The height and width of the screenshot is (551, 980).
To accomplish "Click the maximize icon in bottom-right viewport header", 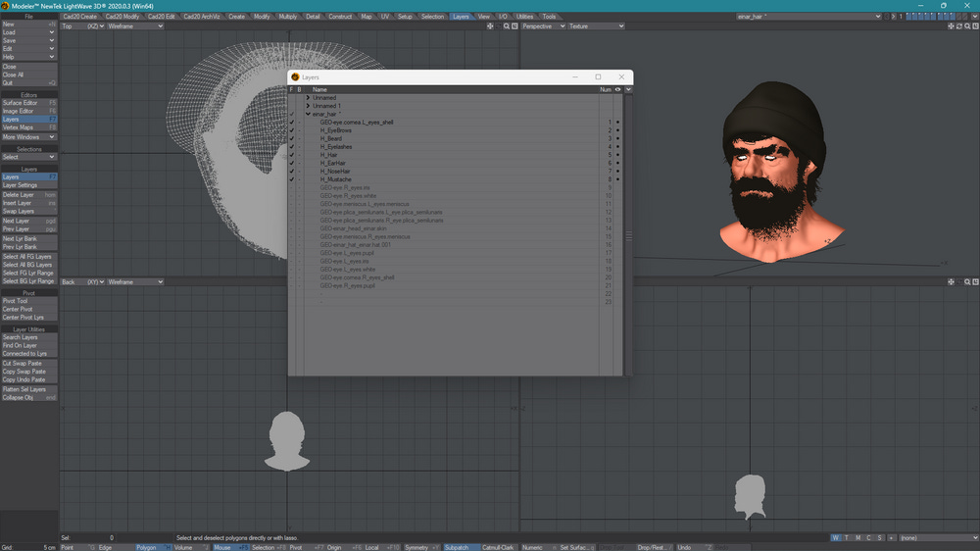I will click(976, 282).
